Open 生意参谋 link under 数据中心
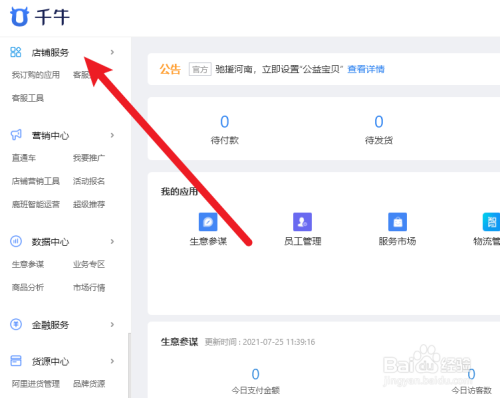This screenshot has height=398, width=500. (28, 264)
